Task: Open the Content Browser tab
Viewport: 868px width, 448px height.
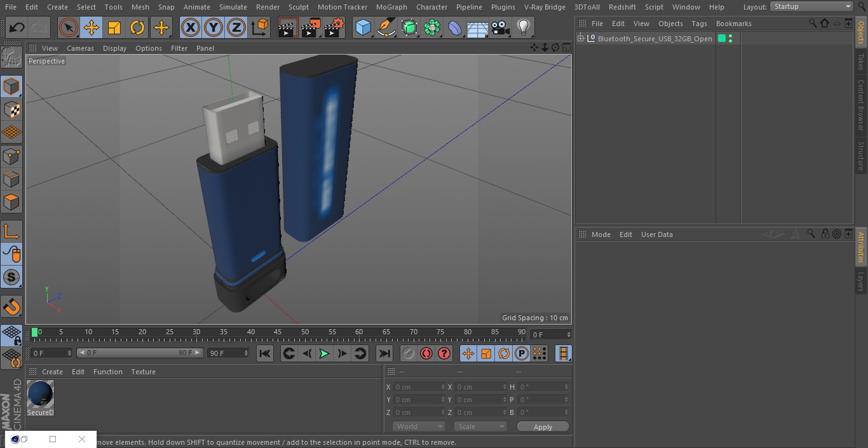Action: click(x=861, y=105)
